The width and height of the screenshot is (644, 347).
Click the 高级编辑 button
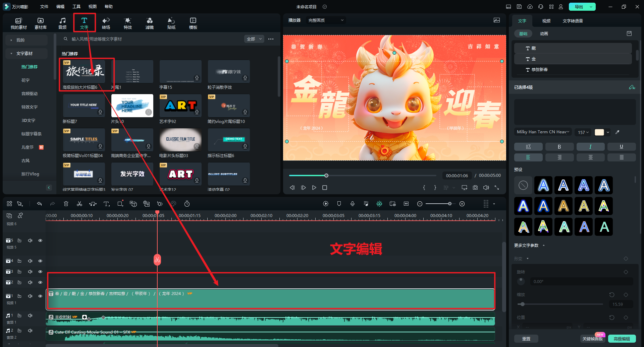click(622, 339)
